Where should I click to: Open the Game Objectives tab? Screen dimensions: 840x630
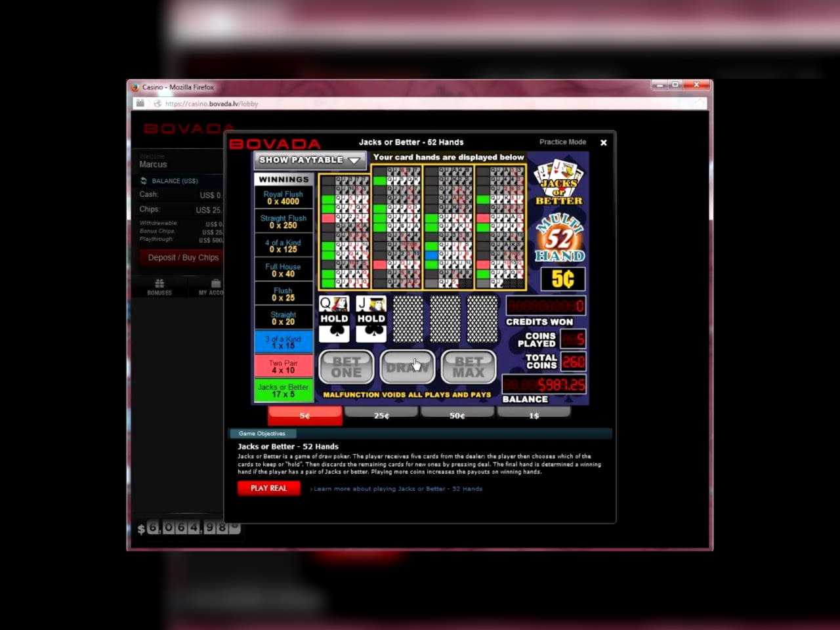tap(262, 434)
